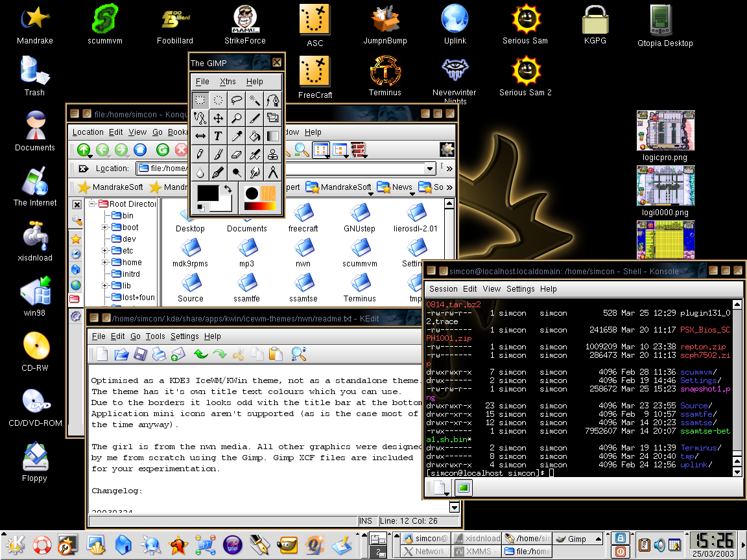Click the green Undo arrow in KEdit
This screenshot has height=560, width=747.
tap(201, 354)
